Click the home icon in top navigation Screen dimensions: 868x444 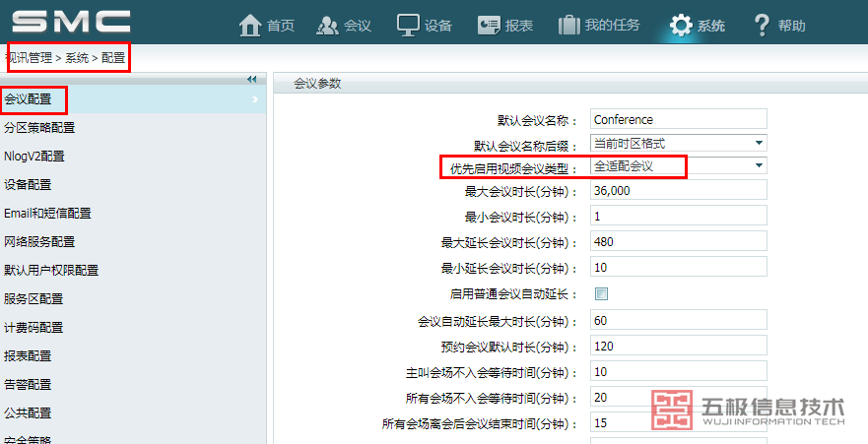(249, 26)
